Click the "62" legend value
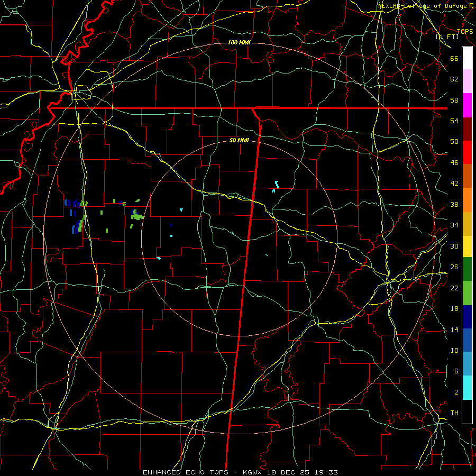This screenshot has height=476, width=476. click(454, 79)
